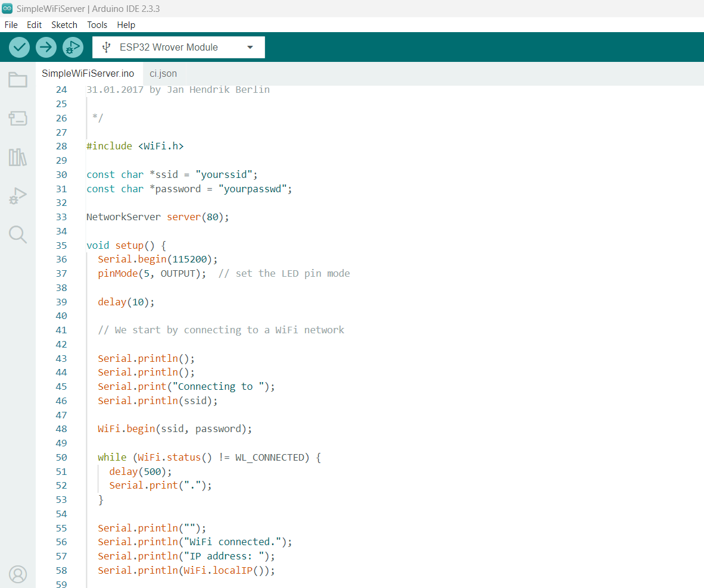Click the '// set the LED pin mode' comment
The image size is (704, 588).
[284, 274]
